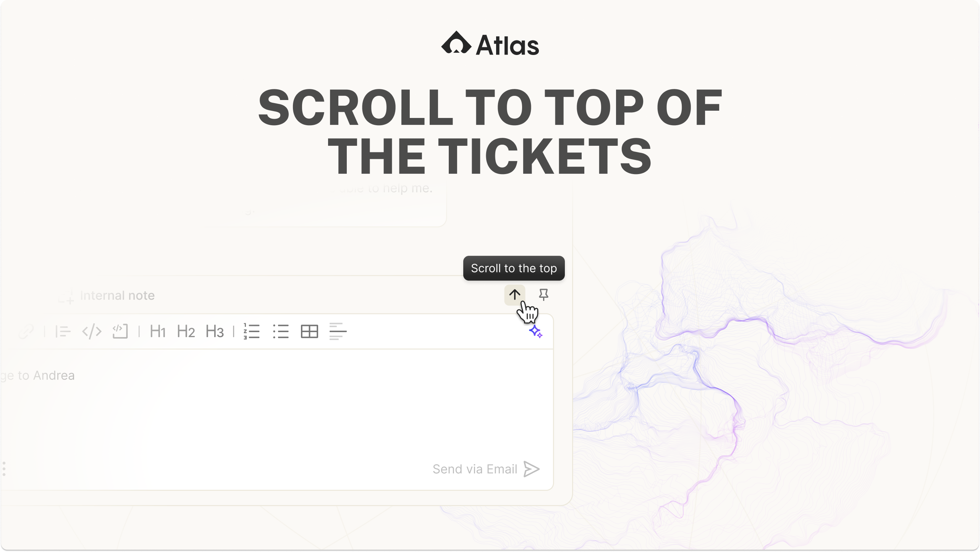The image size is (980, 552).
Task: Click Send via Email button
Action: click(x=475, y=469)
